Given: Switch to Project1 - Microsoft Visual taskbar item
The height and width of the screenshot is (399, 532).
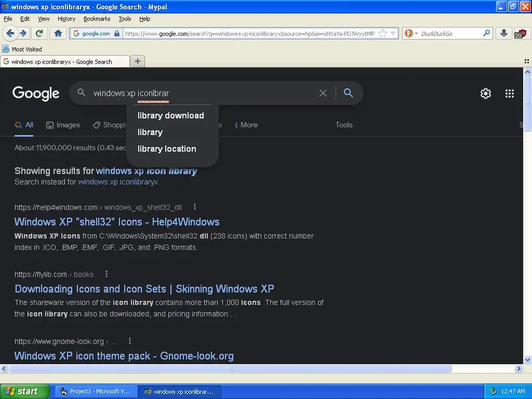Looking at the screenshot, I should [96, 392].
